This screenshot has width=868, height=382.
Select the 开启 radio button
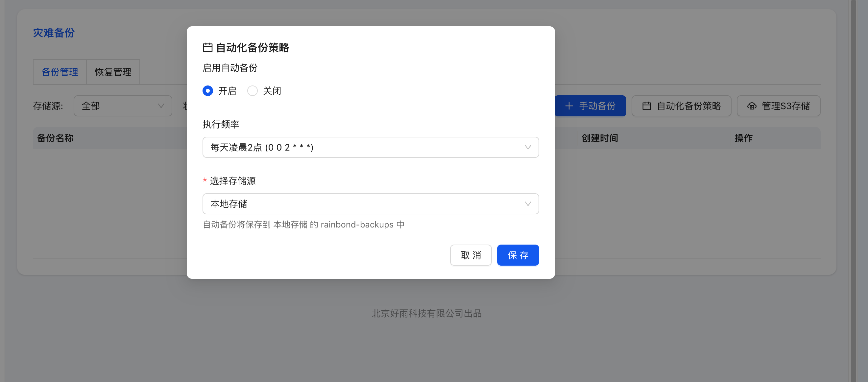click(x=207, y=91)
